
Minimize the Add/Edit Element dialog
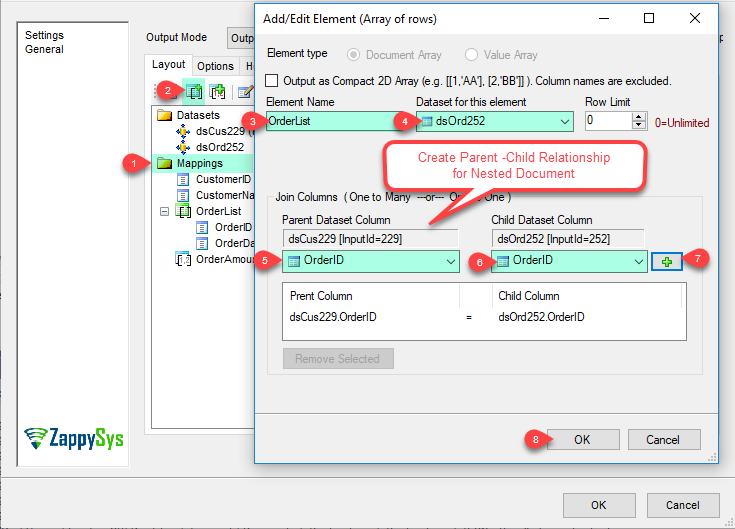pos(604,18)
